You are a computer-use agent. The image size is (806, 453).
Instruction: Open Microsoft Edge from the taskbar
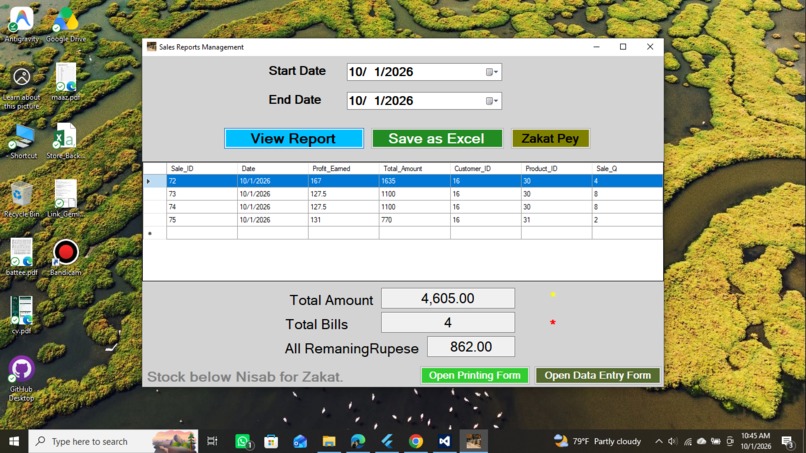click(358, 441)
